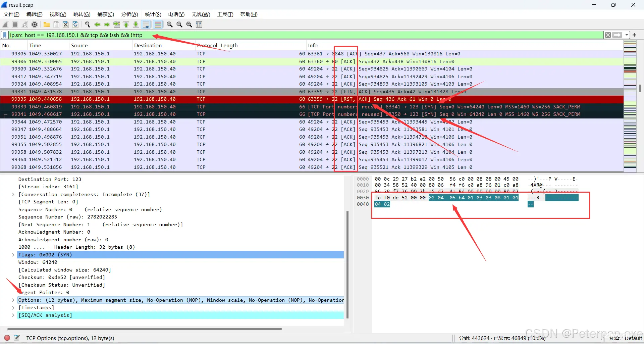
Task: Expand the [Timestamps] item
Action: pos(13,307)
